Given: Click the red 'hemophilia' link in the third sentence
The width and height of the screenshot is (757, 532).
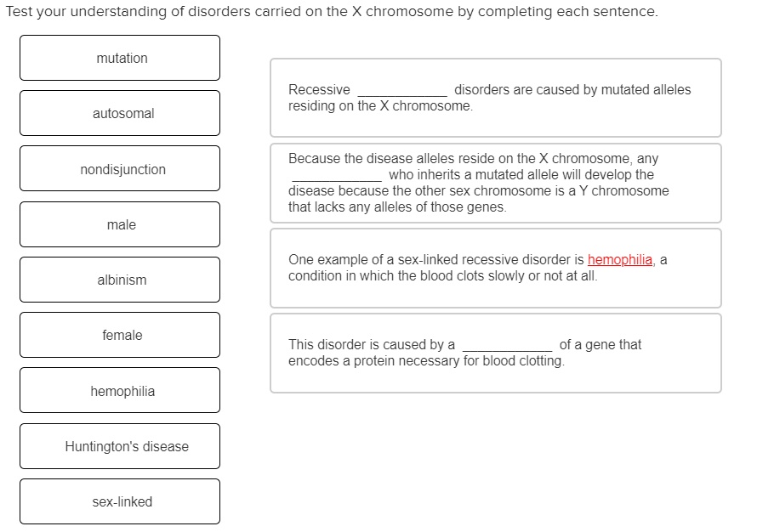Looking at the screenshot, I should pyautogui.click(x=620, y=259).
